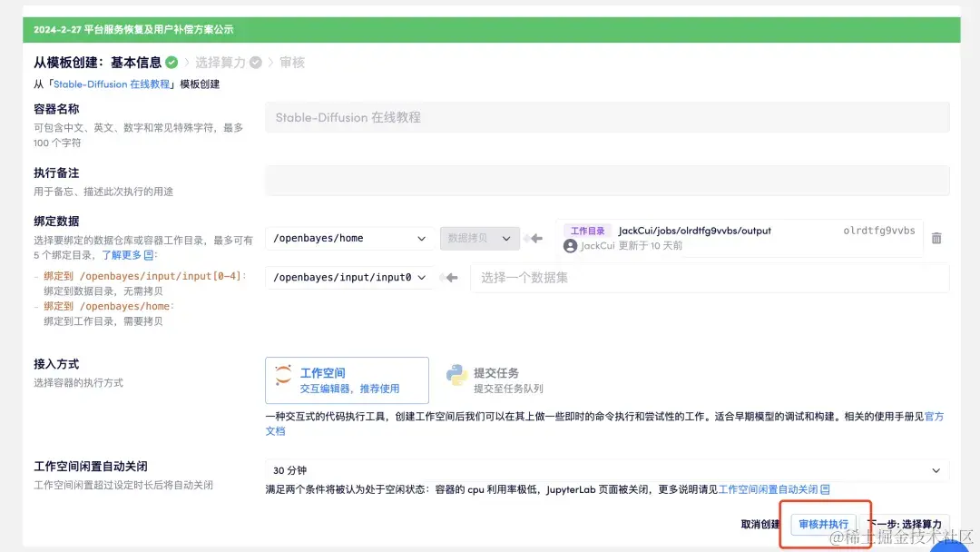The width and height of the screenshot is (980, 552).
Task: Click the JackCui avatar icon
Action: tap(571, 246)
